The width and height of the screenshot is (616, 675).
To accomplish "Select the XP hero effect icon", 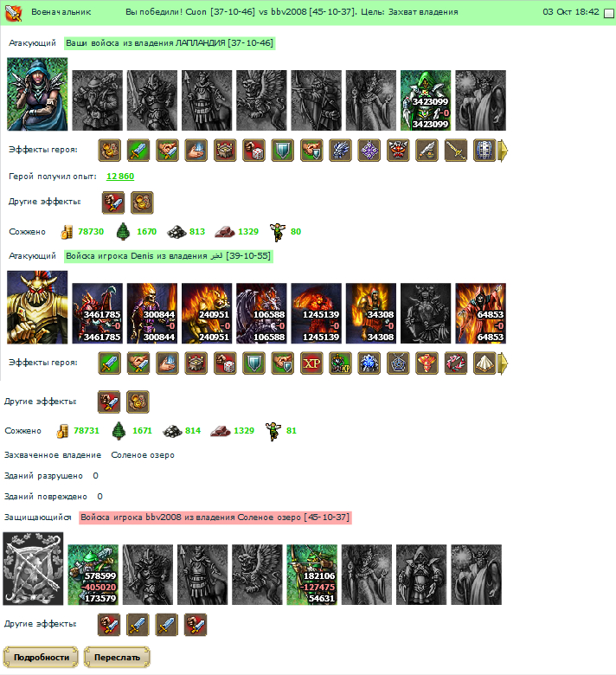I will tap(311, 363).
